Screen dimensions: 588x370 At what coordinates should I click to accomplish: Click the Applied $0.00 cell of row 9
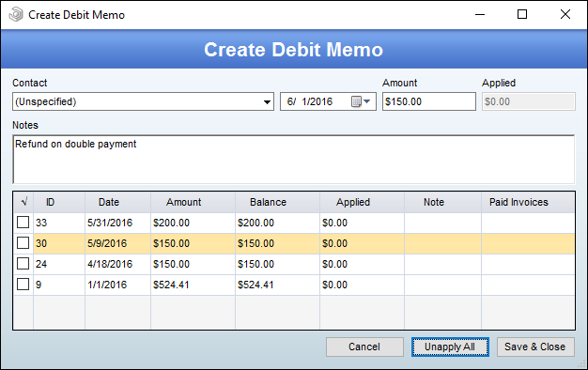(x=363, y=285)
